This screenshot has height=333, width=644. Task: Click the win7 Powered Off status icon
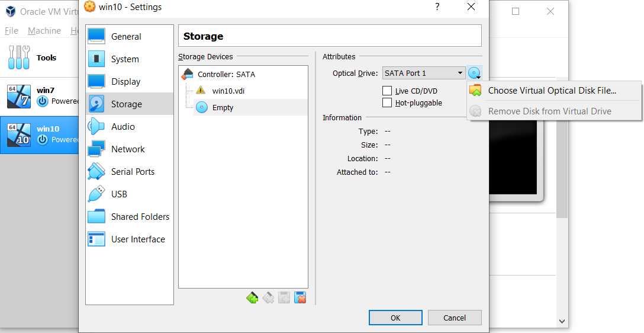(42, 101)
